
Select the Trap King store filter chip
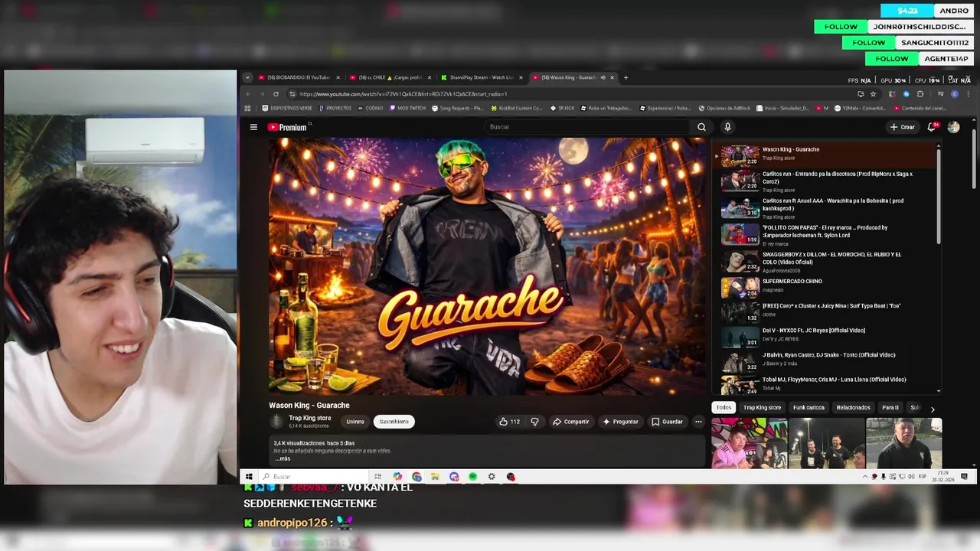pyautogui.click(x=762, y=408)
